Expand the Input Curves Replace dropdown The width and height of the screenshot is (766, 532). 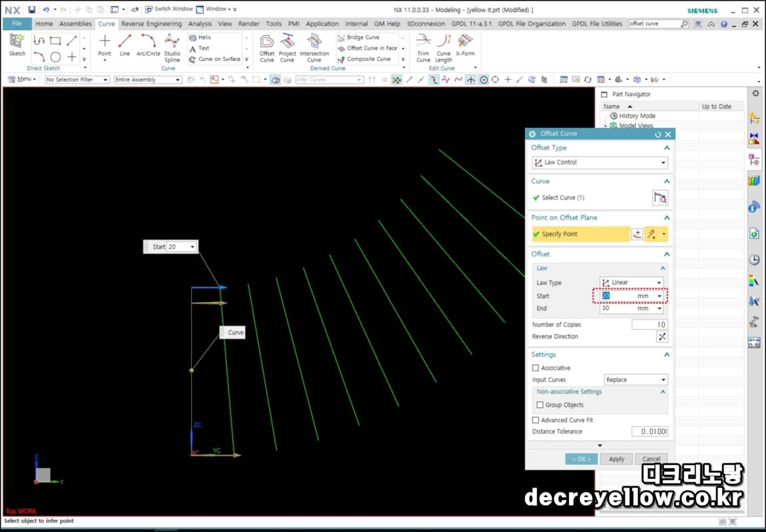coord(636,380)
